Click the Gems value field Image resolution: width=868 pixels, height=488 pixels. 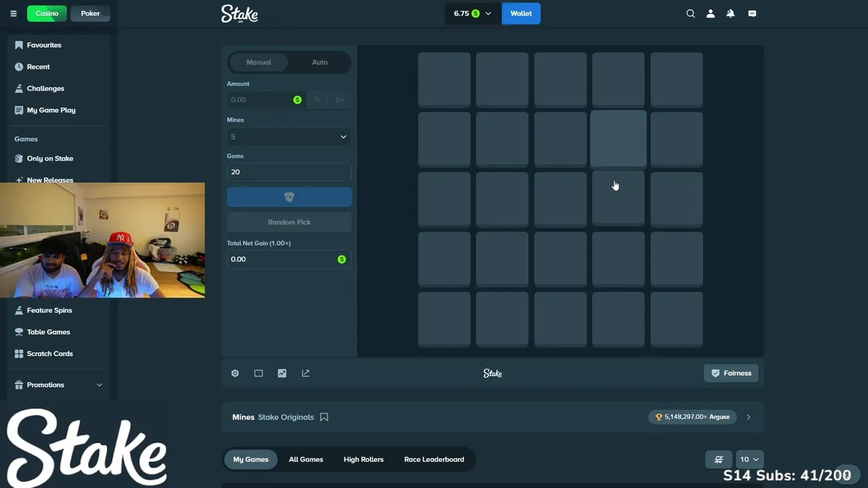[x=289, y=171]
